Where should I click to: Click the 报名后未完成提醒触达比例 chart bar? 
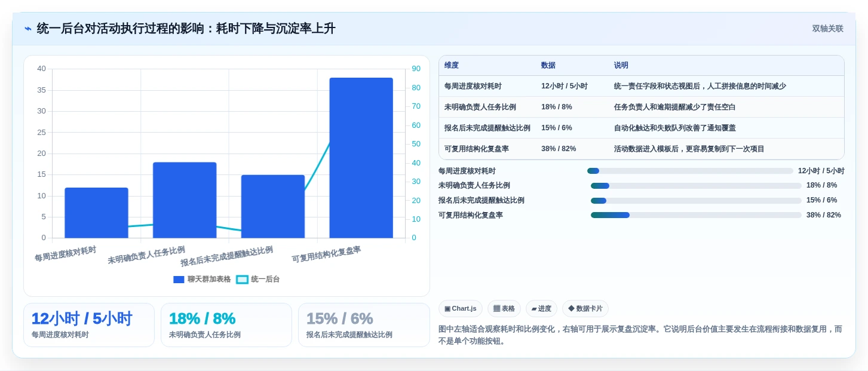pos(273,206)
